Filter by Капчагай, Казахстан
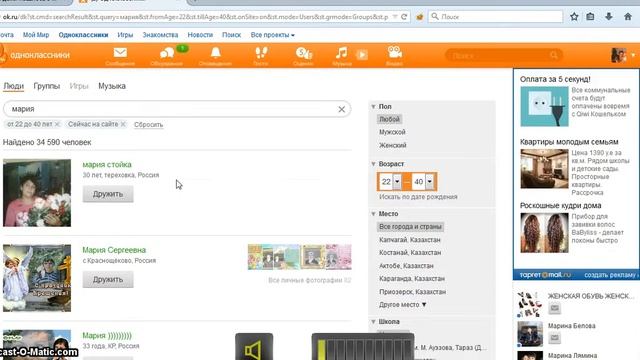Screen dimensions: 640x360 [410, 240]
